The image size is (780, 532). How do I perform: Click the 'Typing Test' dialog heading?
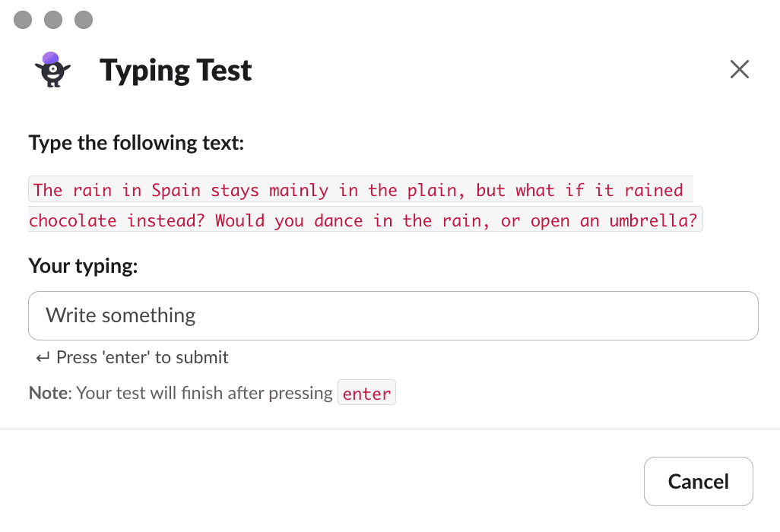pos(176,71)
